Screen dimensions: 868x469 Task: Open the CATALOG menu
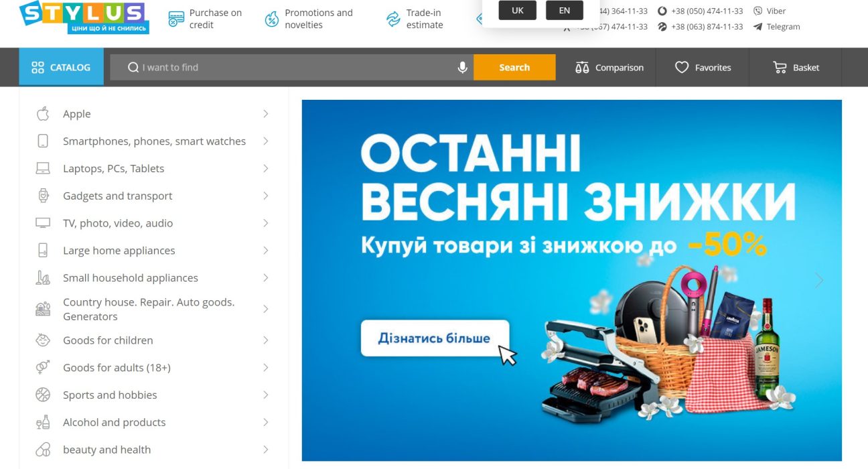click(61, 68)
